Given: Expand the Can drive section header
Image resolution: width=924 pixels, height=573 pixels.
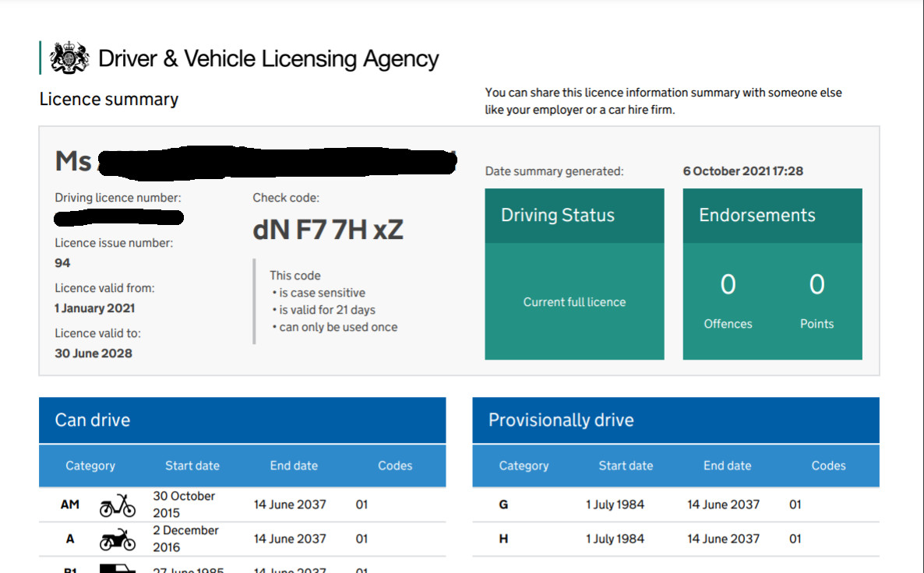Looking at the screenshot, I should tap(91, 420).
